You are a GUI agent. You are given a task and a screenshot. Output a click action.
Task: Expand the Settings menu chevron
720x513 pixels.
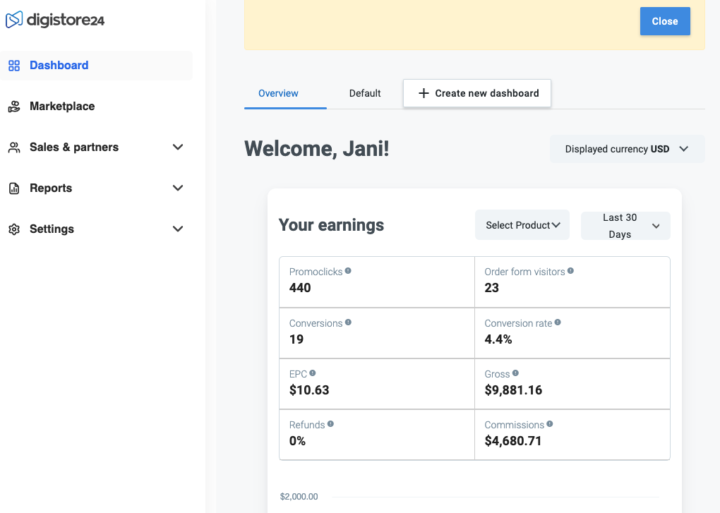point(178,229)
